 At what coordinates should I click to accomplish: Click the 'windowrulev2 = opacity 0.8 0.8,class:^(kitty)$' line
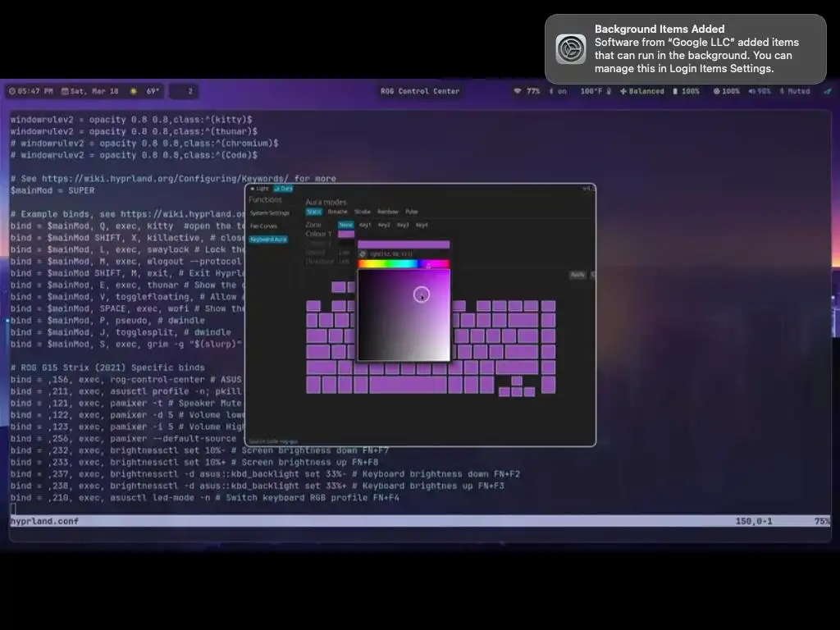(x=131, y=120)
